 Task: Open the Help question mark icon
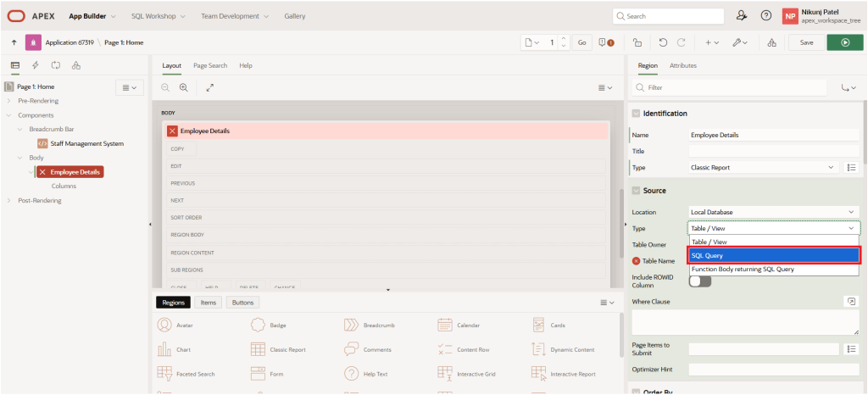click(x=766, y=16)
